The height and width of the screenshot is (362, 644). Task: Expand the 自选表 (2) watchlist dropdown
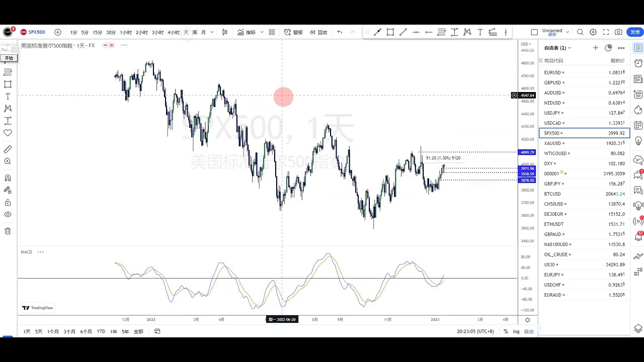click(557, 48)
